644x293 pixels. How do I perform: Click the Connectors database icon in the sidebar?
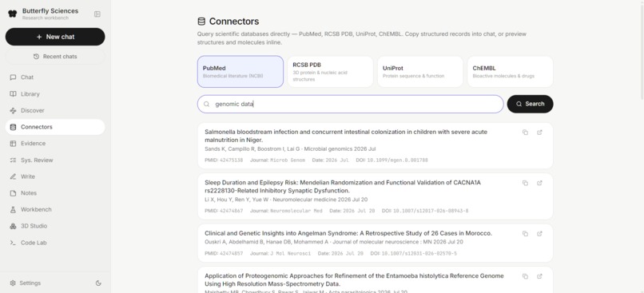coord(13,127)
